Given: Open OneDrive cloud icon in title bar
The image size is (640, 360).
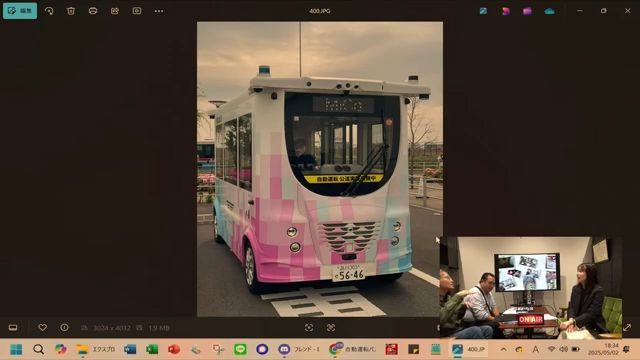Looking at the screenshot, I should pos(549,11).
